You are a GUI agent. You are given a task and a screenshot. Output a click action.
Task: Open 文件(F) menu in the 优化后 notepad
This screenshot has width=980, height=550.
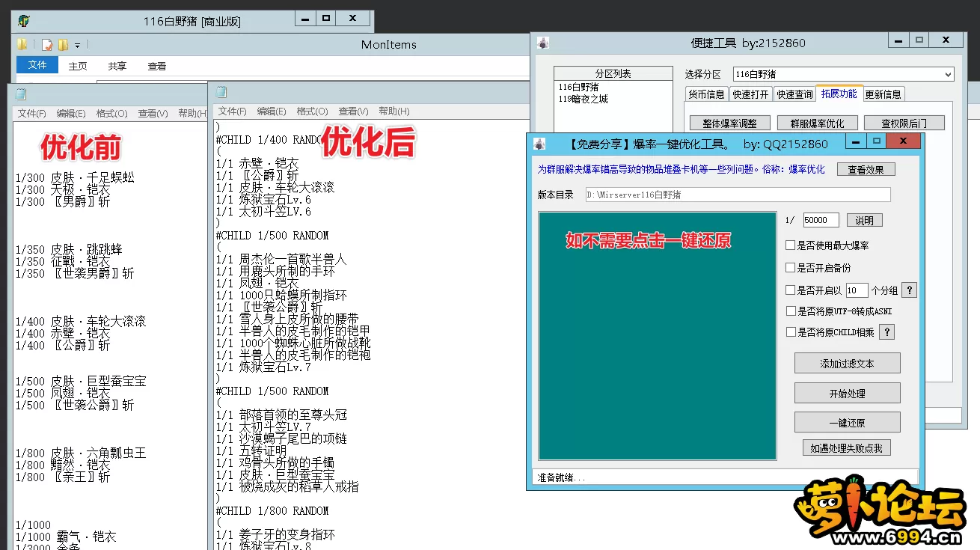tap(232, 111)
